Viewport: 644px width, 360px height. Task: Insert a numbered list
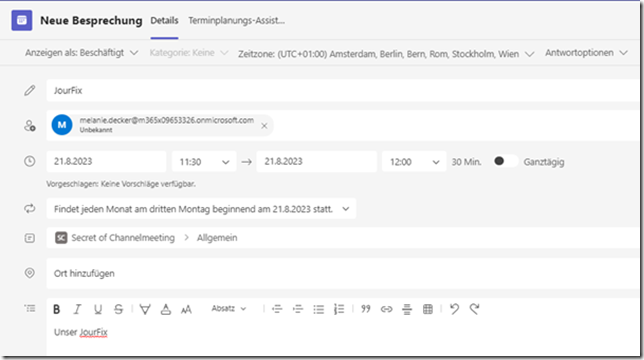(x=339, y=309)
